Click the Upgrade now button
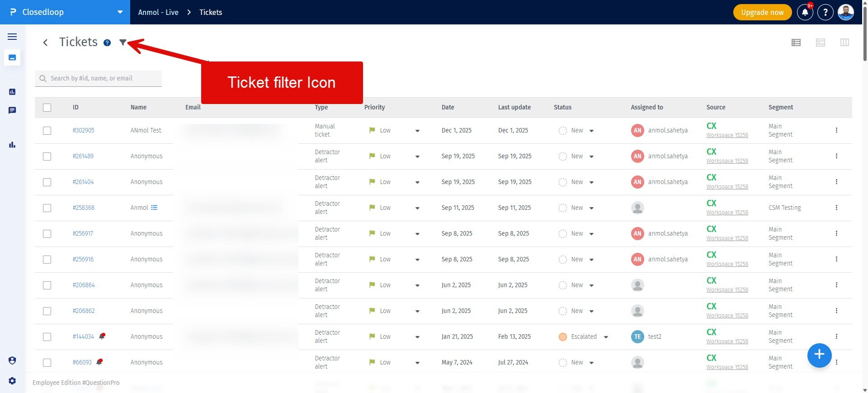The image size is (868, 393). 762,12
